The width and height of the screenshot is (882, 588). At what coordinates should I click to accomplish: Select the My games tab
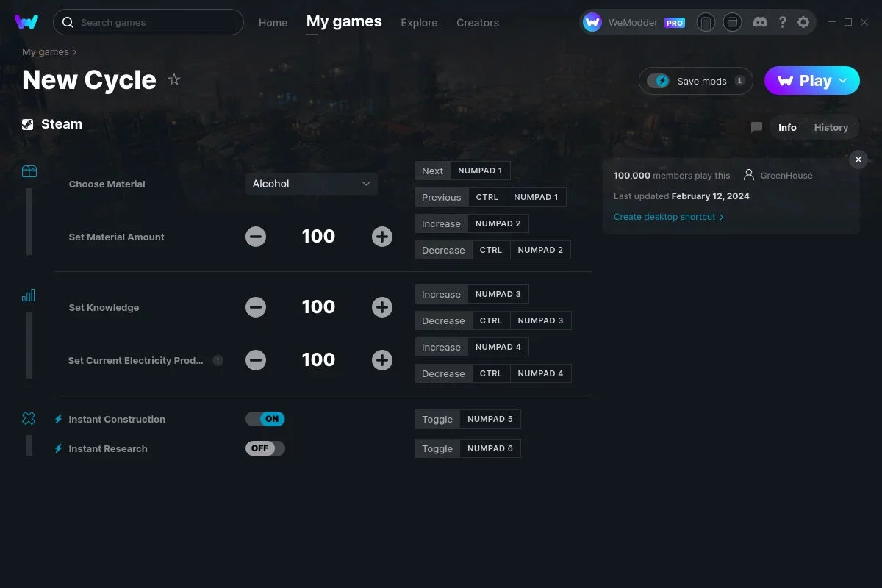click(344, 22)
